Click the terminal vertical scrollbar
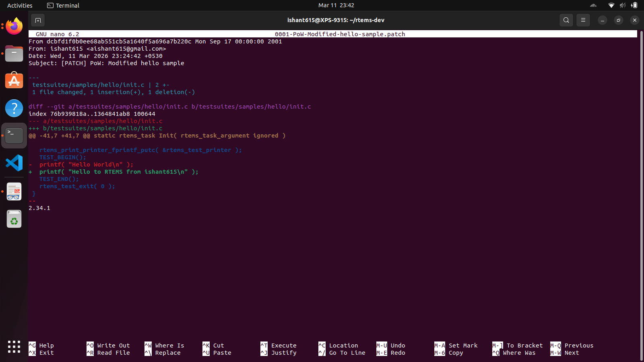Image resolution: width=644 pixels, height=362 pixels. point(641,193)
